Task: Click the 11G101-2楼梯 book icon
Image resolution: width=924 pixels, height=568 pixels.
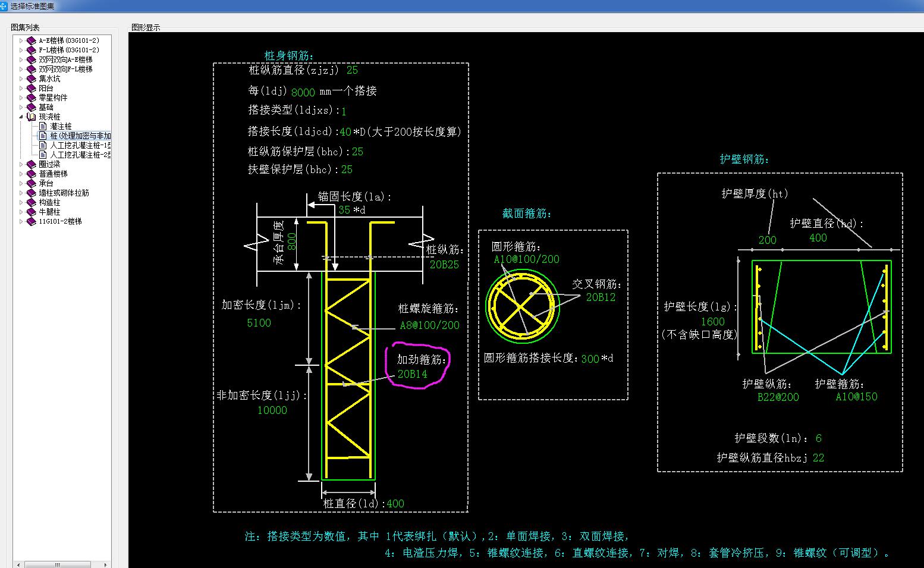Action: coord(32,221)
